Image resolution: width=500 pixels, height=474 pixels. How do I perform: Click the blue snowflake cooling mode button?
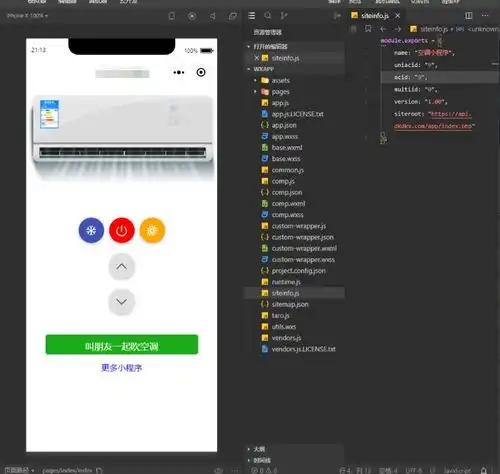91,230
